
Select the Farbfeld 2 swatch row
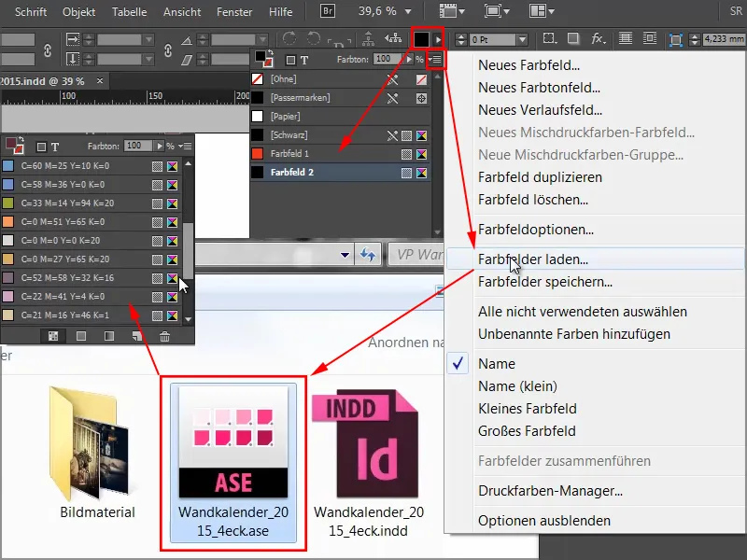[x=340, y=173]
